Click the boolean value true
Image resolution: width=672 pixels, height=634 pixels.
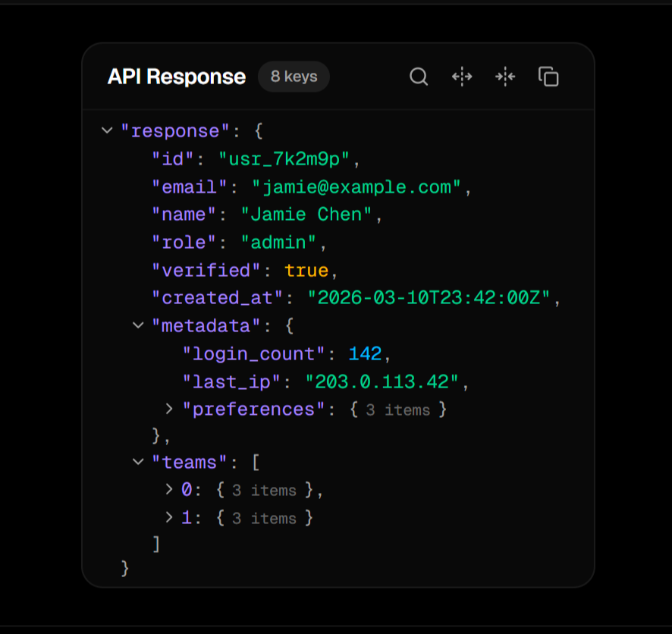pos(306,271)
